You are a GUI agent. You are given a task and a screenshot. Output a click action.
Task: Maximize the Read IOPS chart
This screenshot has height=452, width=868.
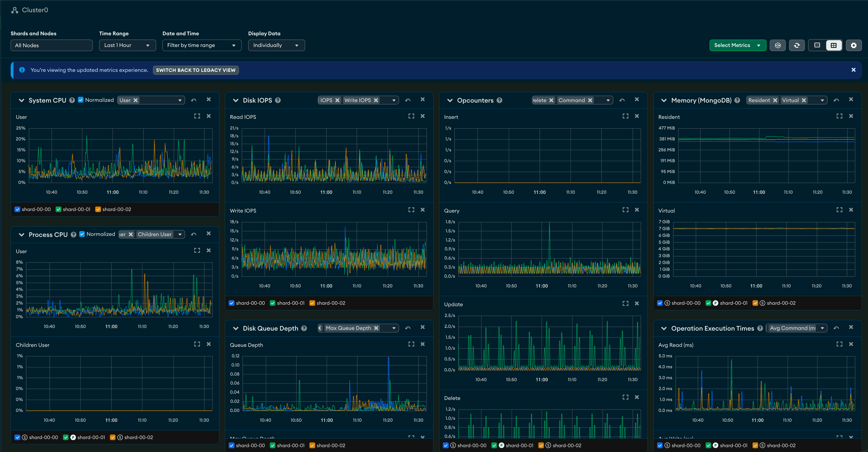coord(411,116)
